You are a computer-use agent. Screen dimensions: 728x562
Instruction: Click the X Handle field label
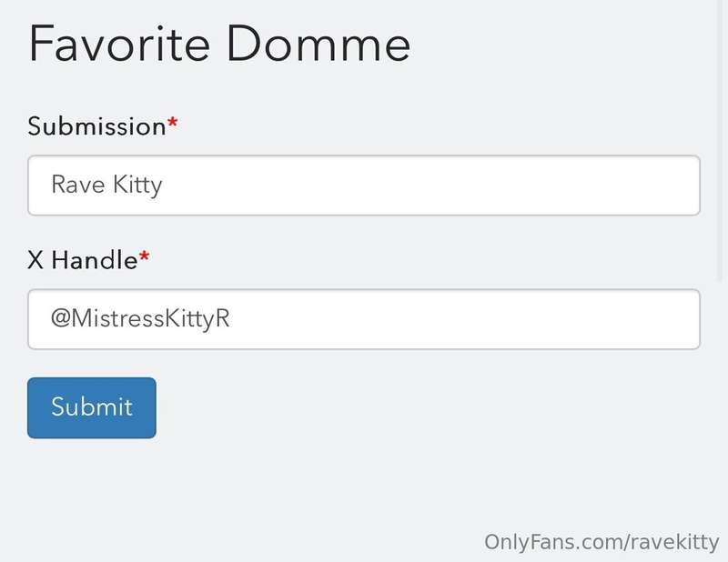[x=82, y=260]
